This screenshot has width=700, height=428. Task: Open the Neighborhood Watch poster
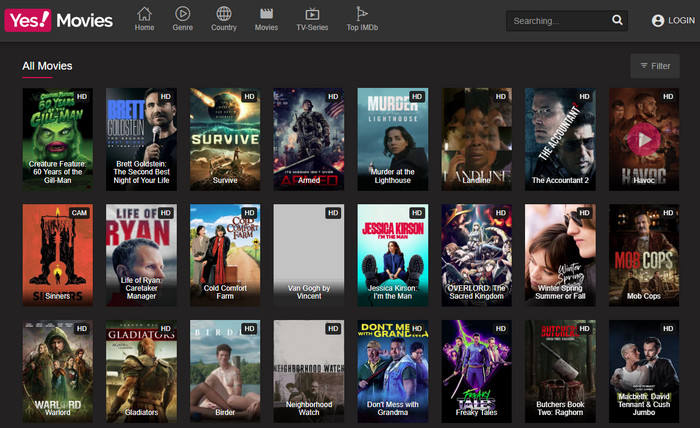[308, 371]
